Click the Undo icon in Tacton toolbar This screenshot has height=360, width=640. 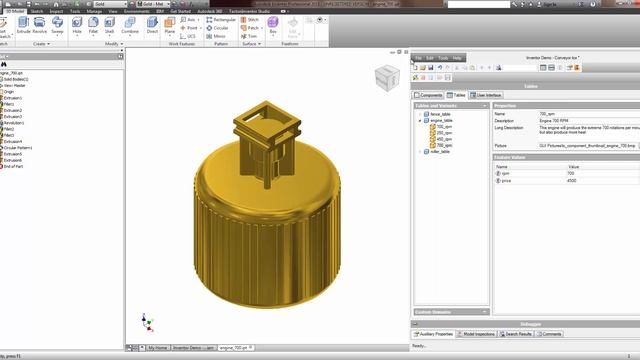[x=440, y=68]
